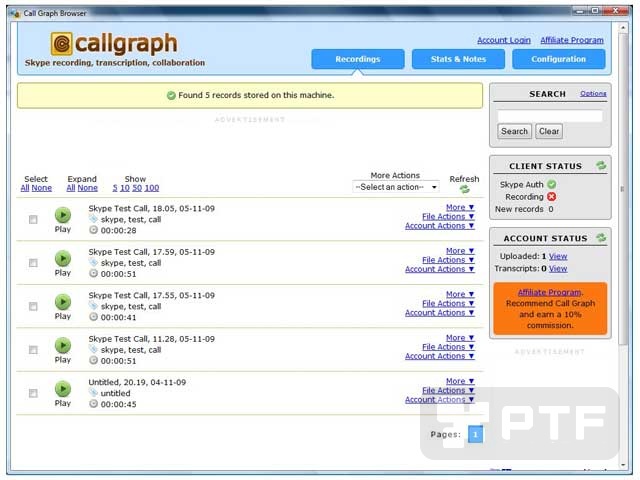Play the Skype Test Call 17.55 recording
640x480 pixels.
63,302
